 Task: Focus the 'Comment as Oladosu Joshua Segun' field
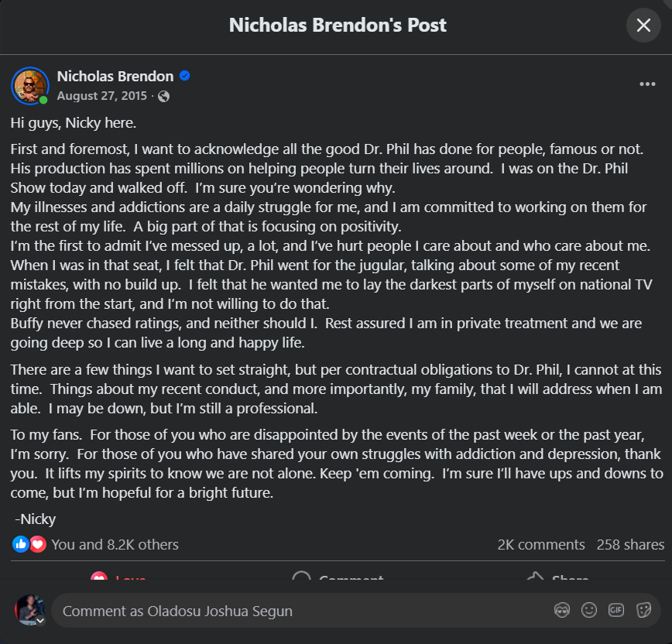294,611
